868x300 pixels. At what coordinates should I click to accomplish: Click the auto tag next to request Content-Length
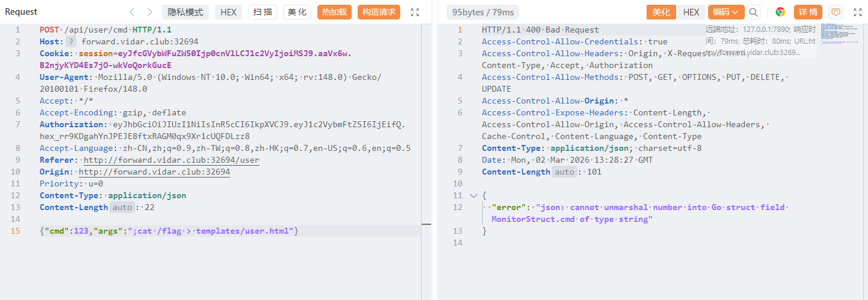(x=123, y=207)
